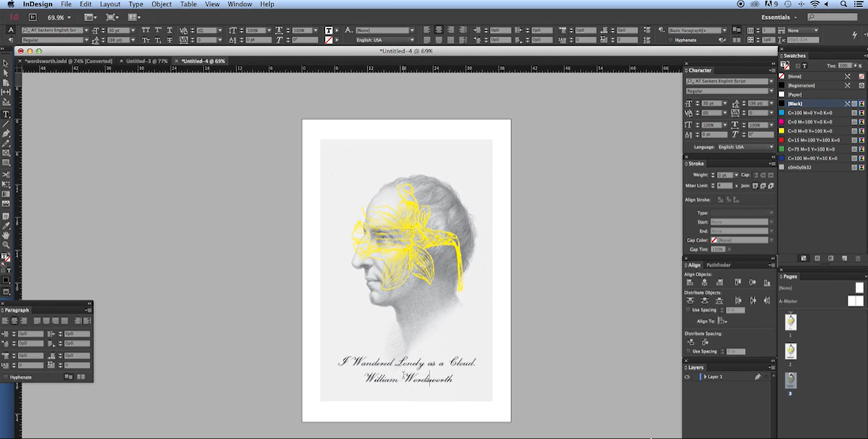Switch to the wordsworth.indd document tab
Image resolution: width=868 pixels, height=439 pixels.
69,61
